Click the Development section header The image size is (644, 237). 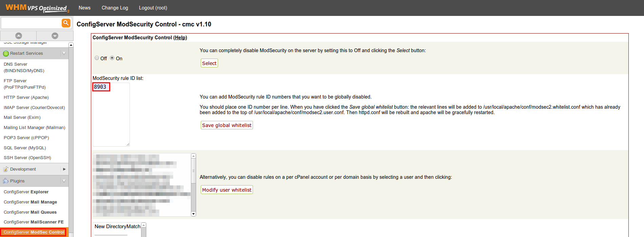(x=34, y=169)
